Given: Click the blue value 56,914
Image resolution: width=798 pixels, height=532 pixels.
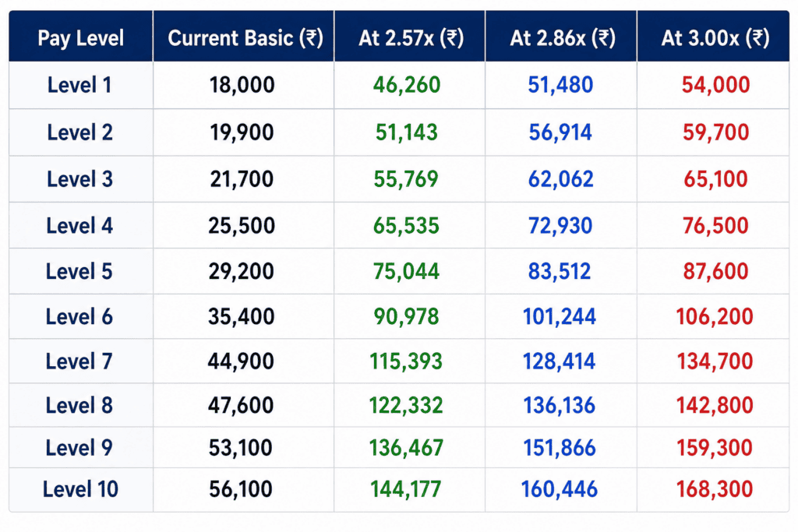Looking at the screenshot, I should click(x=560, y=132).
